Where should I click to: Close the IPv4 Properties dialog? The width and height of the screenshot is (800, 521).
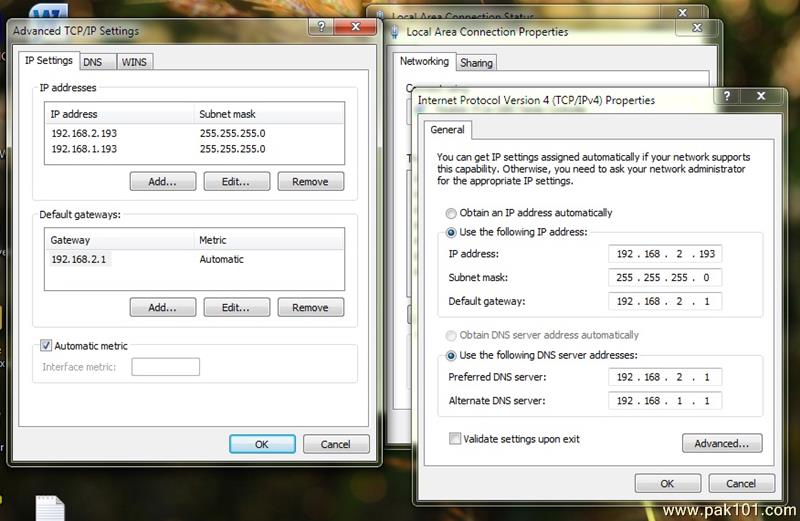761,98
